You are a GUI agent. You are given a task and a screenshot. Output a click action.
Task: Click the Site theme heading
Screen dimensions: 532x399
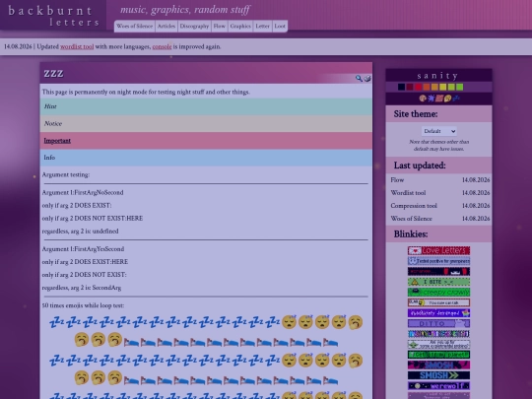coord(416,114)
